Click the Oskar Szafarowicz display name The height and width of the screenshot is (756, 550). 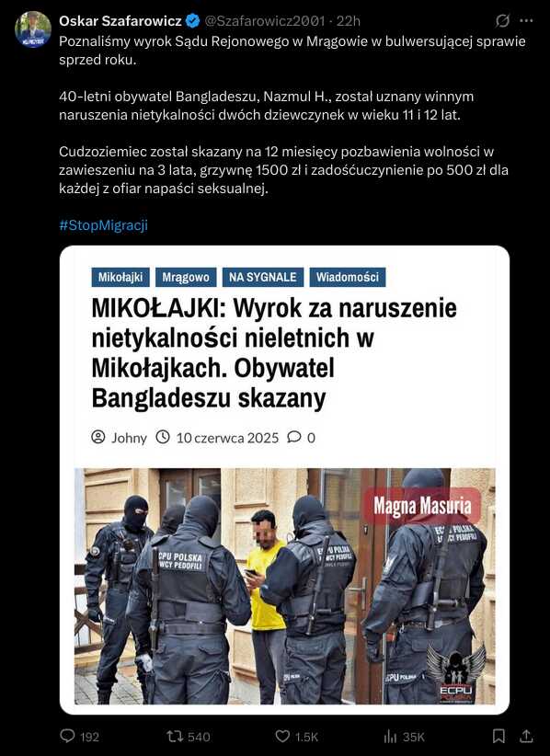[x=120, y=21]
